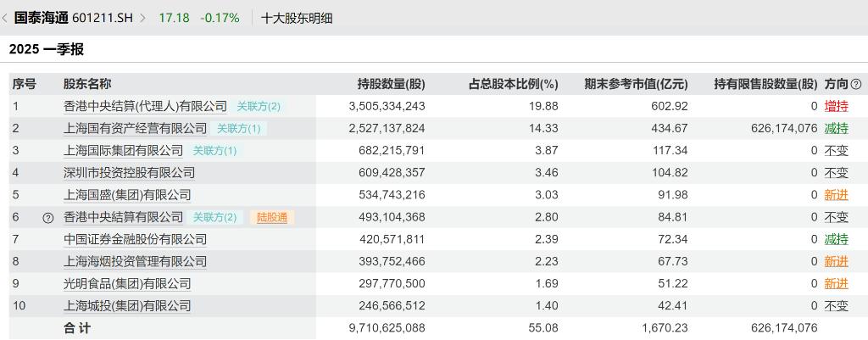Select share count 3,505,334,243
Viewport: 868px width, 340px height.
coord(387,106)
